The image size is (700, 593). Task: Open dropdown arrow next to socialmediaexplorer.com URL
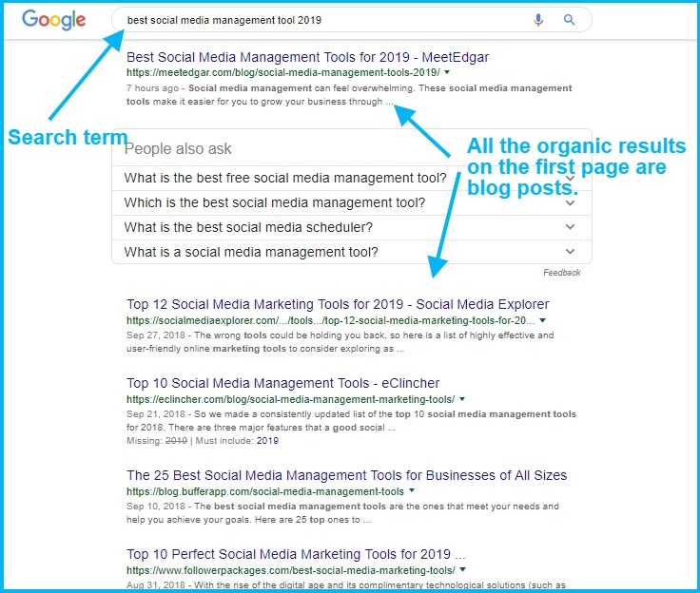click(542, 320)
